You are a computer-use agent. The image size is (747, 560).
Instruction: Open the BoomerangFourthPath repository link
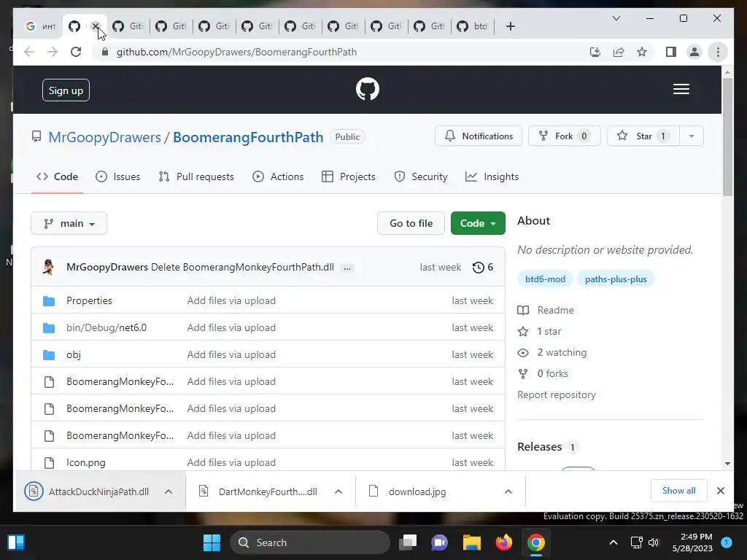[x=248, y=137]
